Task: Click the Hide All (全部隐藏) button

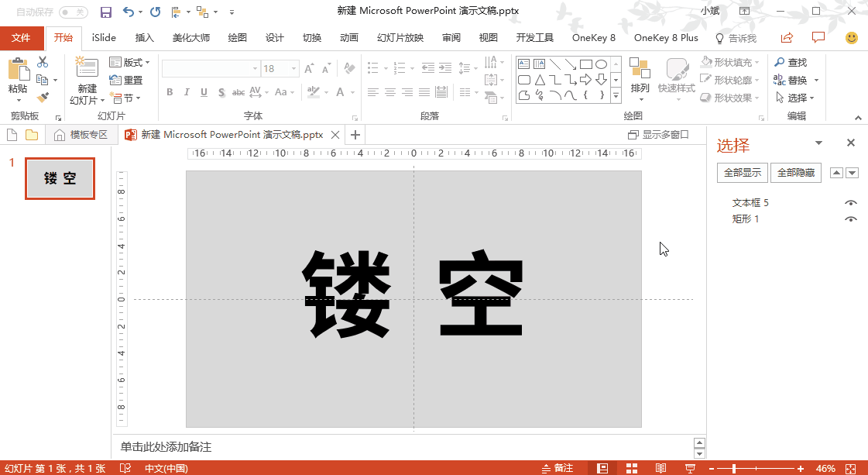Action: click(x=795, y=173)
